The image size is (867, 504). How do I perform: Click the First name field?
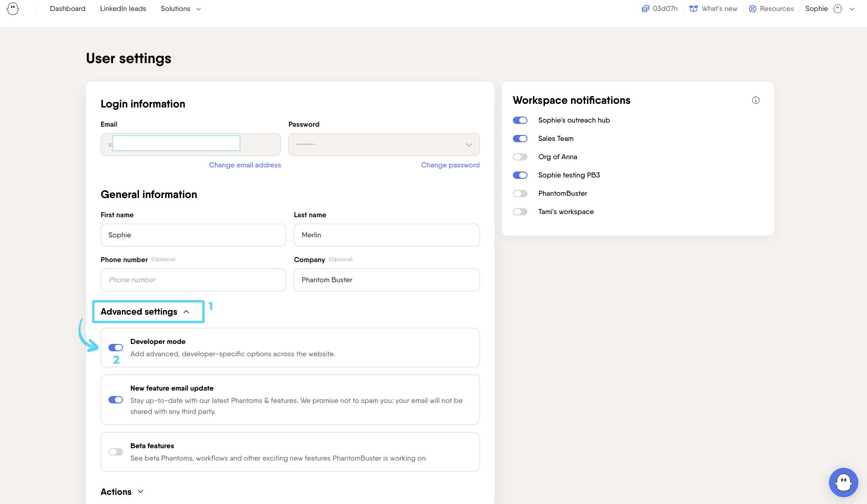click(x=194, y=235)
